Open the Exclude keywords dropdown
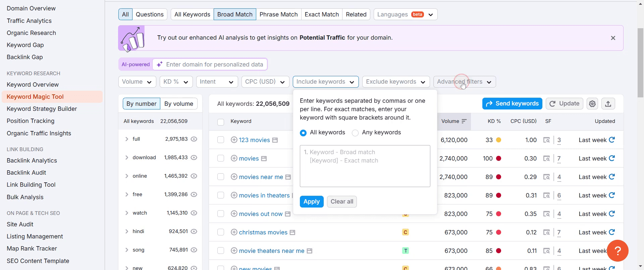The height and width of the screenshot is (270, 644). click(396, 82)
